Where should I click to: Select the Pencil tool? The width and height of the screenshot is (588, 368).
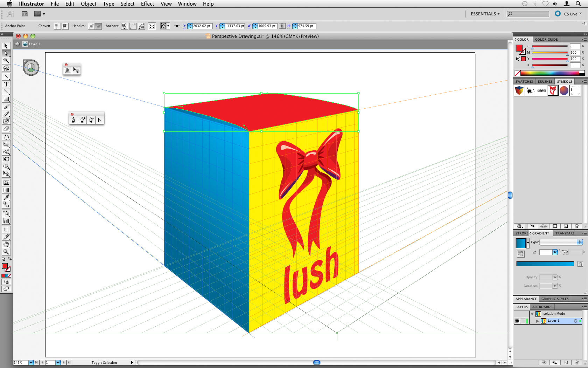pos(6,114)
